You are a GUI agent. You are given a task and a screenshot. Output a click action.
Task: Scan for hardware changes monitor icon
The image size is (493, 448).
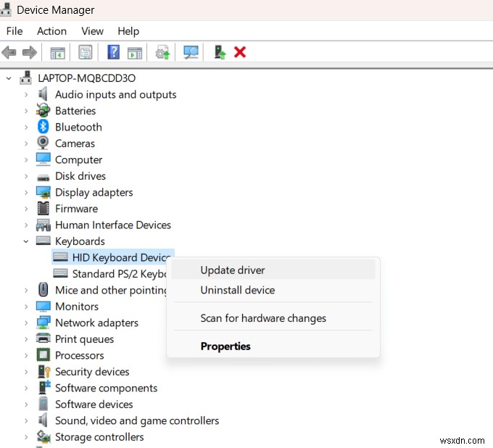[x=191, y=52]
